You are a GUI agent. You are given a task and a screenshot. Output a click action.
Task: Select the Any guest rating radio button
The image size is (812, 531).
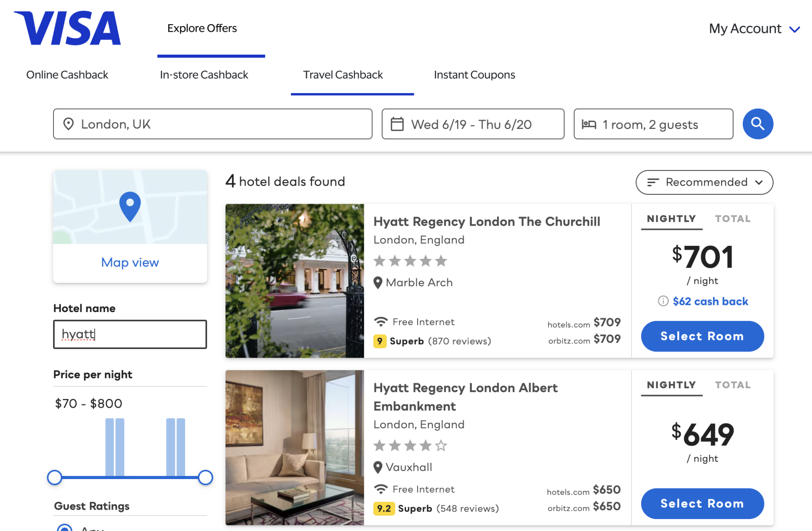[x=65, y=527]
